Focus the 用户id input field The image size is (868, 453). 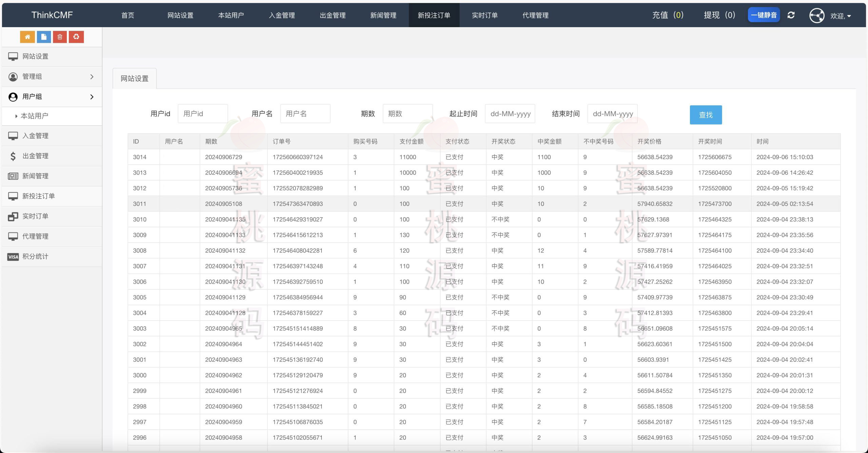point(203,114)
